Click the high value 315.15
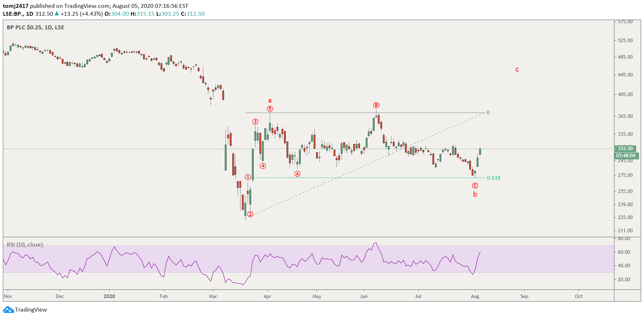 [145, 14]
